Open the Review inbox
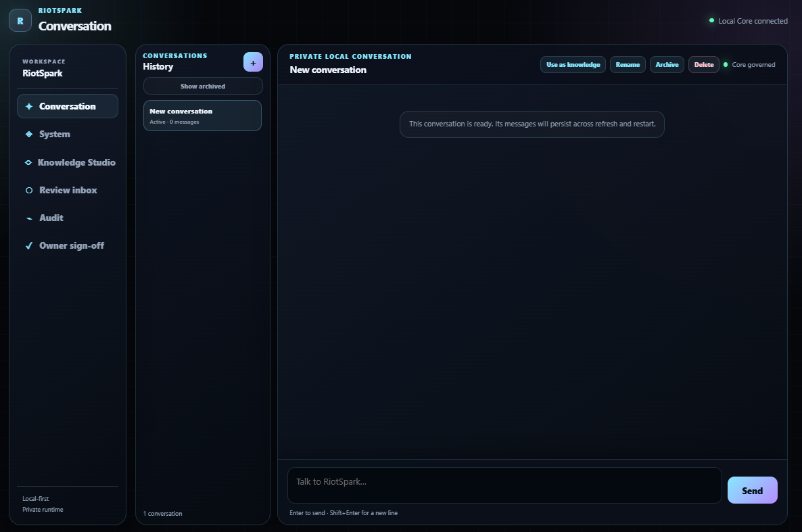The width and height of the screenshot is (802, 532). point(68,190)
